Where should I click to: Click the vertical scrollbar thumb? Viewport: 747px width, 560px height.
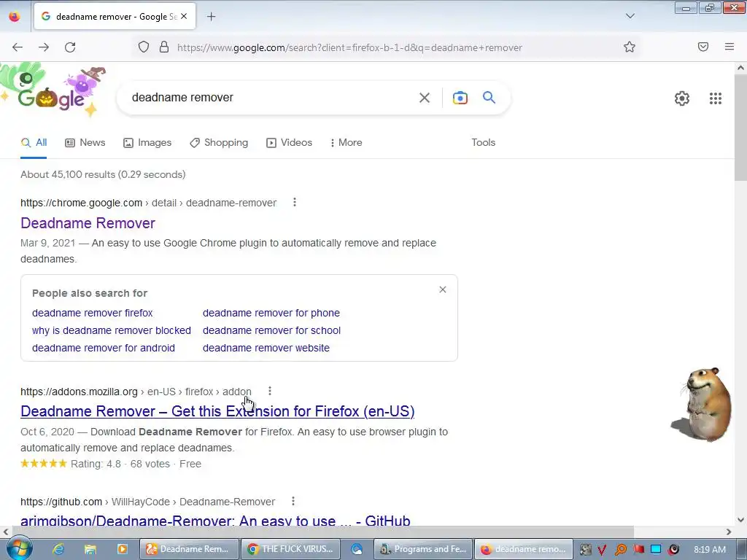pos(740,128)
